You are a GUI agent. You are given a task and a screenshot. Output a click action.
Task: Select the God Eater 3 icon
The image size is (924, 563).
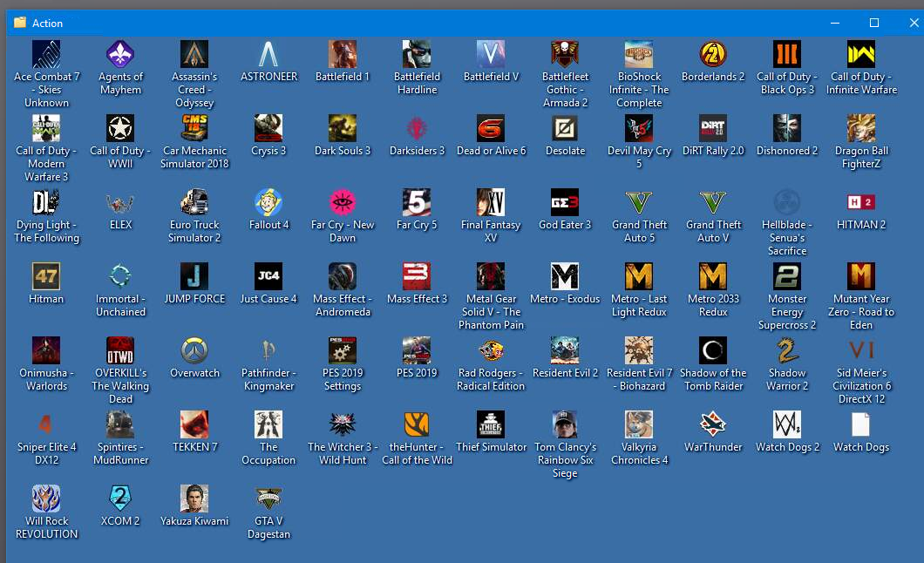565,202
